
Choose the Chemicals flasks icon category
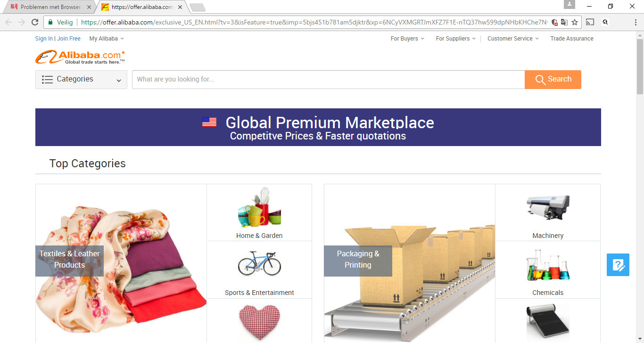[548, 265]
